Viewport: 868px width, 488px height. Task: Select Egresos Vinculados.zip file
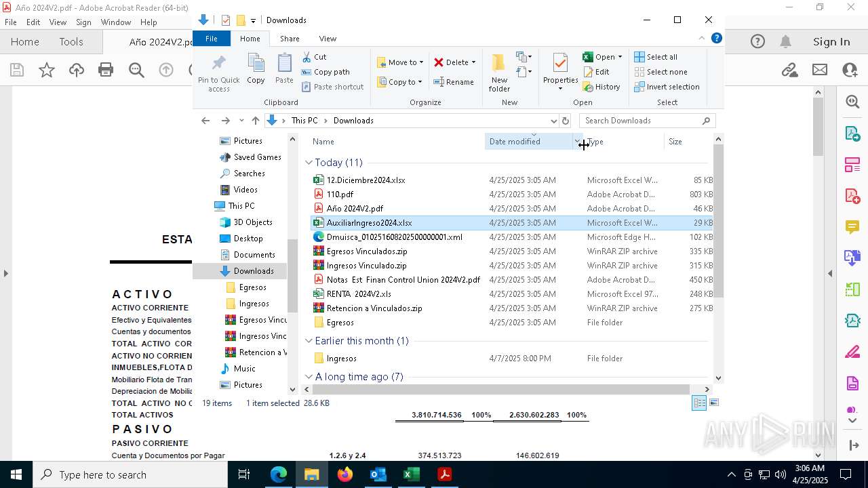(x=367, y=251)
